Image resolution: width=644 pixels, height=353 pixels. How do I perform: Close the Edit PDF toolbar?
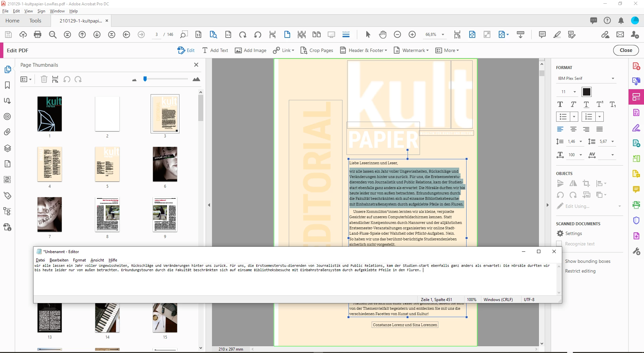pyautogui.click(x=626, y=50)
